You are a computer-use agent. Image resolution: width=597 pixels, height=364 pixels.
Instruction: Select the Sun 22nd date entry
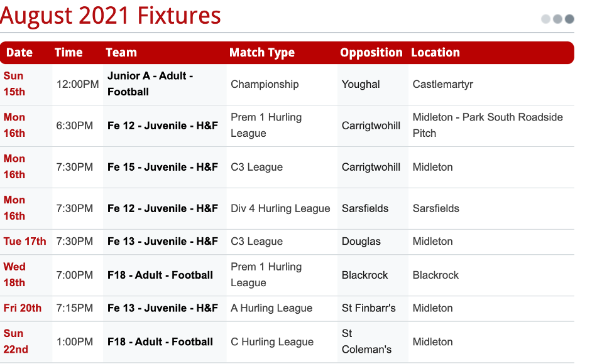pyautogui.click(x=16, y=341)
